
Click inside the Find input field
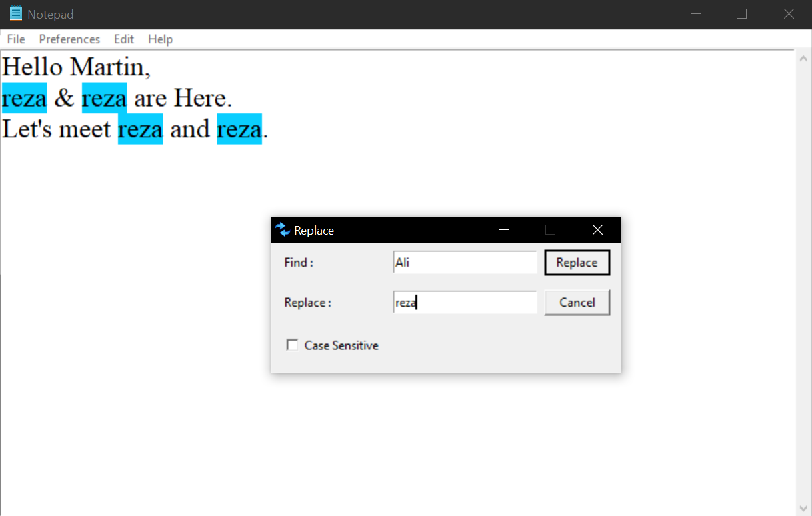click(465, 262)
